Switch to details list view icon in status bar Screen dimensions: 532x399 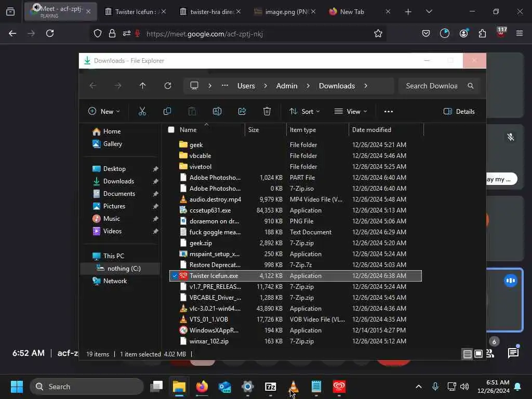(467, 354)
